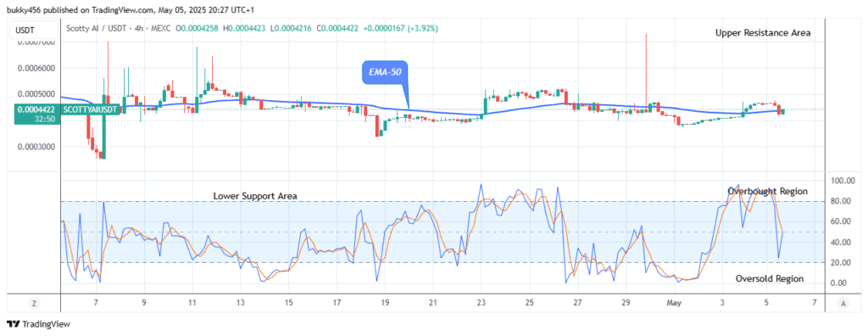The image size is (868, 336).
Task: Click the 0.0005000 price axis value
Action: tap(36, 94)
